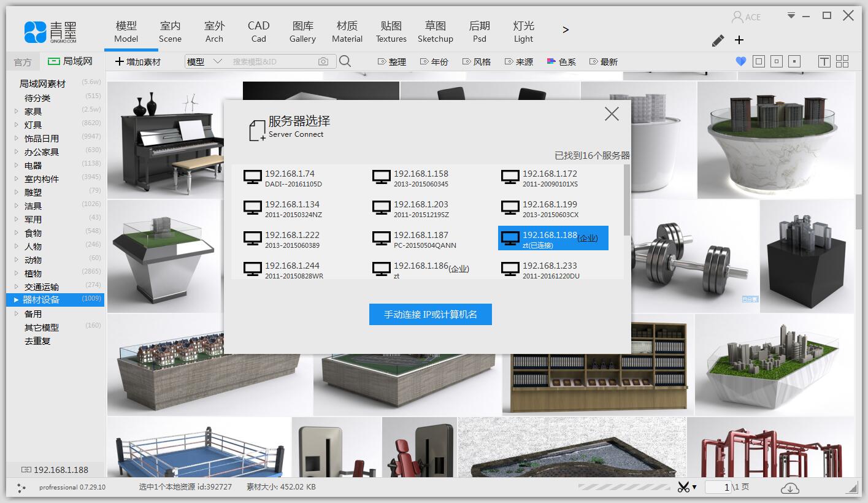Switch to the 图库 Gallery tab
The height and width of the screenshot is (503, 868).
coord(302,32)
